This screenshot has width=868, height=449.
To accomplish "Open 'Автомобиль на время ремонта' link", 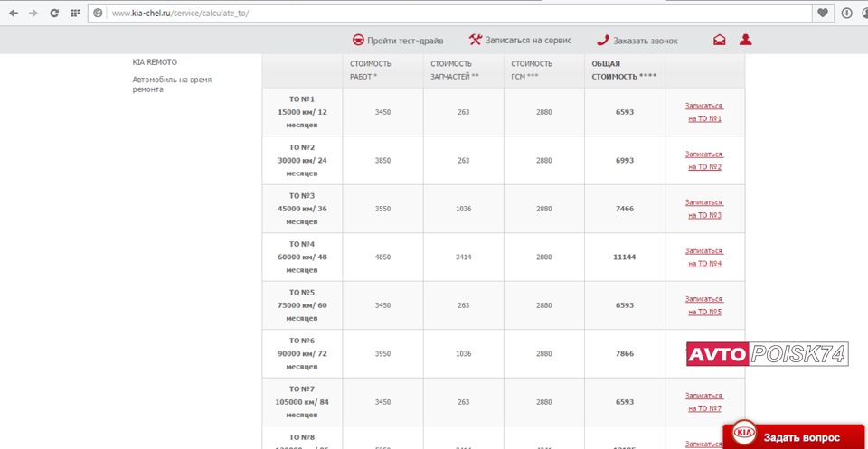I will click(172, 84).
